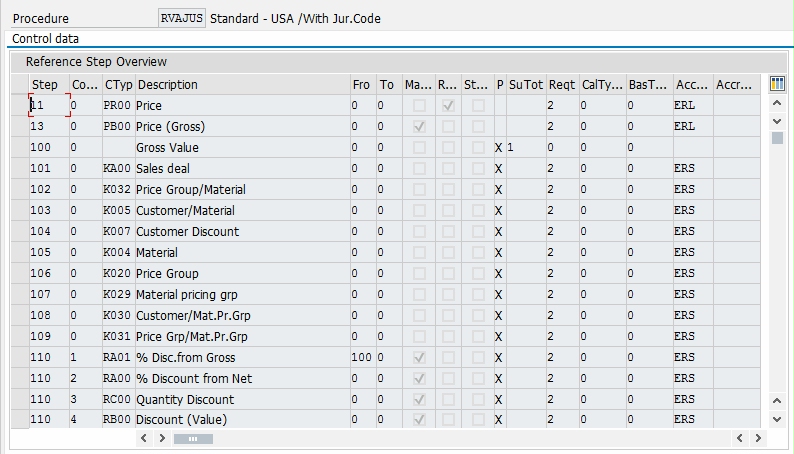Select the row selector for step 100 Gross Value
The width and height of the screenshot is (794, 454).
click(20, 147)
